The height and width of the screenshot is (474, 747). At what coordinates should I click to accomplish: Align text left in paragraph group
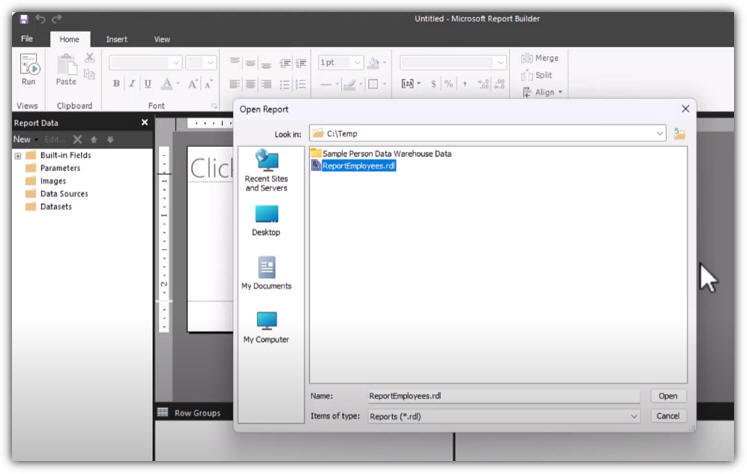pos(234,84)
